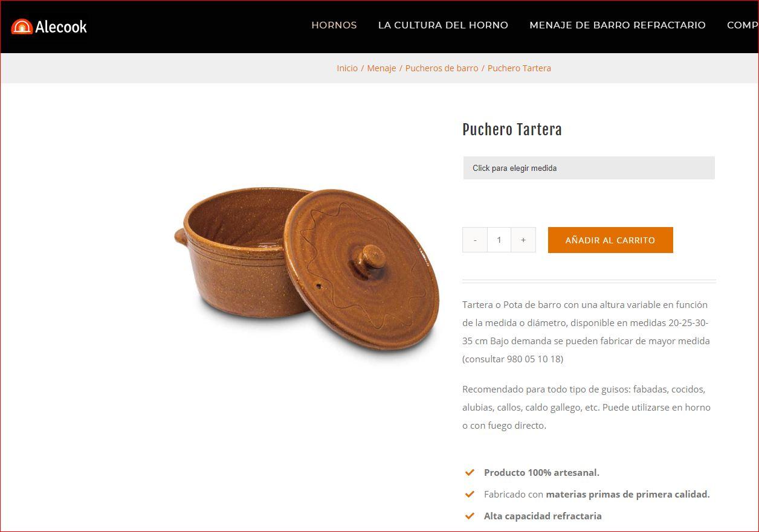
Task: Expand the 'Click para elegir medida' dropdown
Action: coord(589,168)
